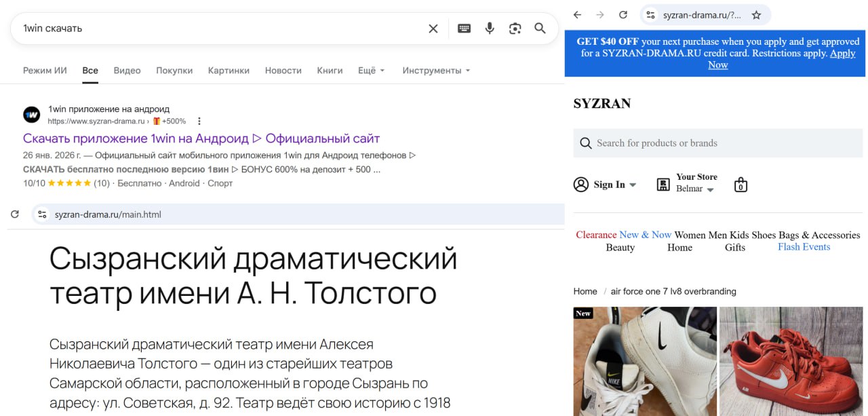Switch to the Видео search tab
The height and width of the screenshot is (416, 868).
(x=127, y=71)
